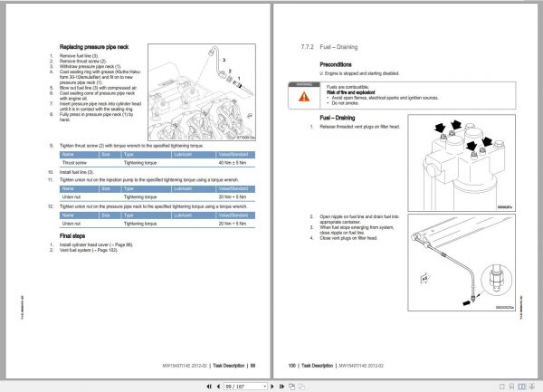Screen dimensions: 543x392
Task: Click the 'Replacing pressure pipe neck' heading
Action: [94, 47]
